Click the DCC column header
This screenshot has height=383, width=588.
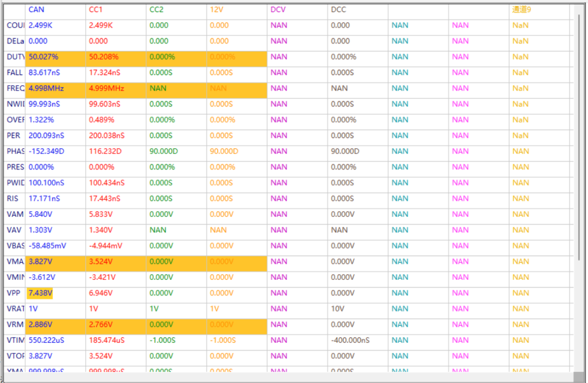338,10
